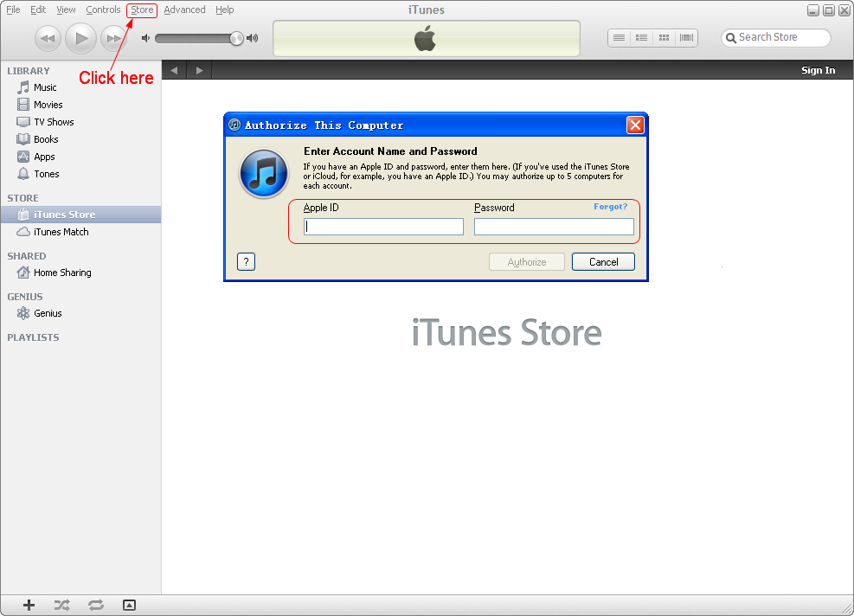
Task: Click the fast forward next button
Action: pos(113,38)
